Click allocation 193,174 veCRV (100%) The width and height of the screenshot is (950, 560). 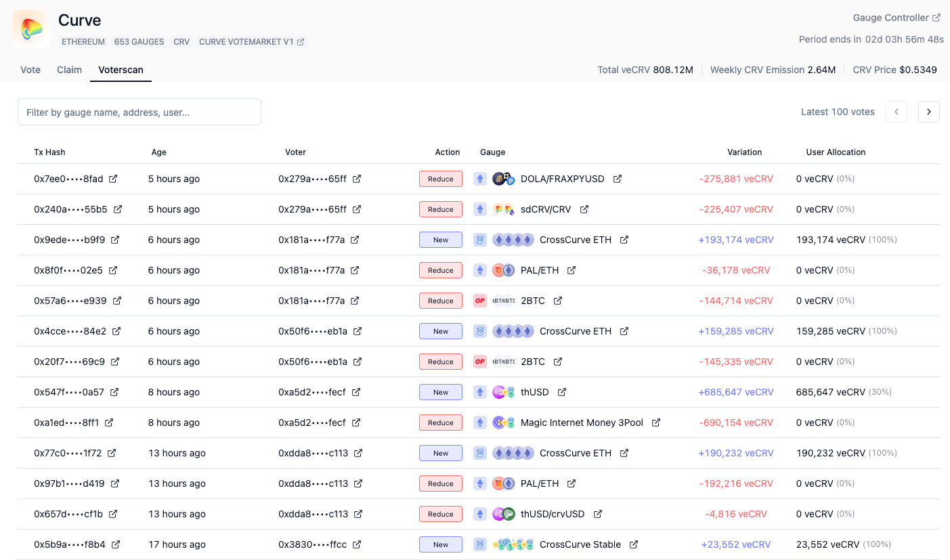[846, 240]
